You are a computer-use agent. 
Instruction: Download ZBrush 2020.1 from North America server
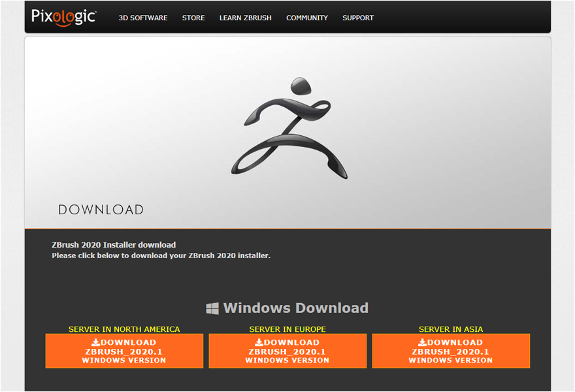pos(124,351)
